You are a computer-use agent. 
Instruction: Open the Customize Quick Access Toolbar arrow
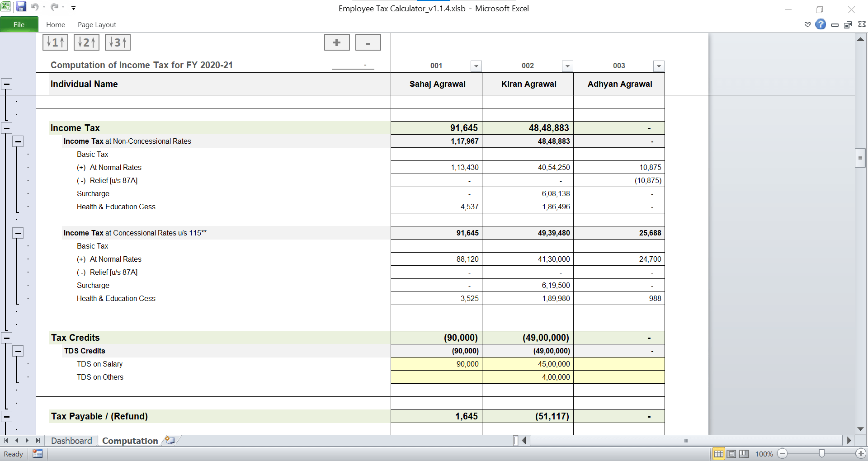pos(73,8)
